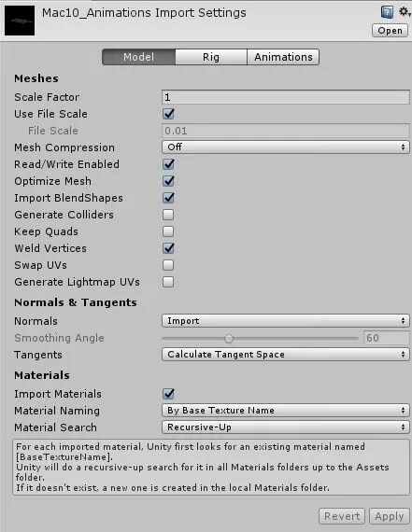Click the material search help text box

(x=211, y=468)
